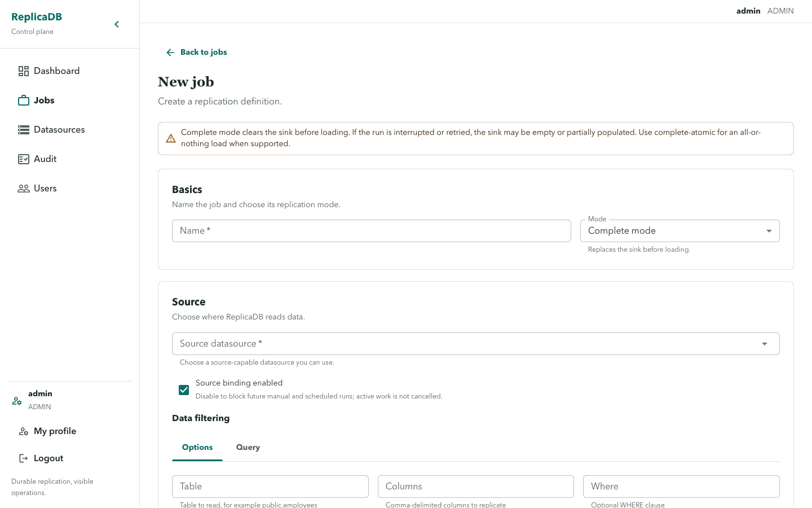Click the 'Replaces the sink before loading.' hint
The height and width of the screenshot is (508, 812).
coord(639,249)
